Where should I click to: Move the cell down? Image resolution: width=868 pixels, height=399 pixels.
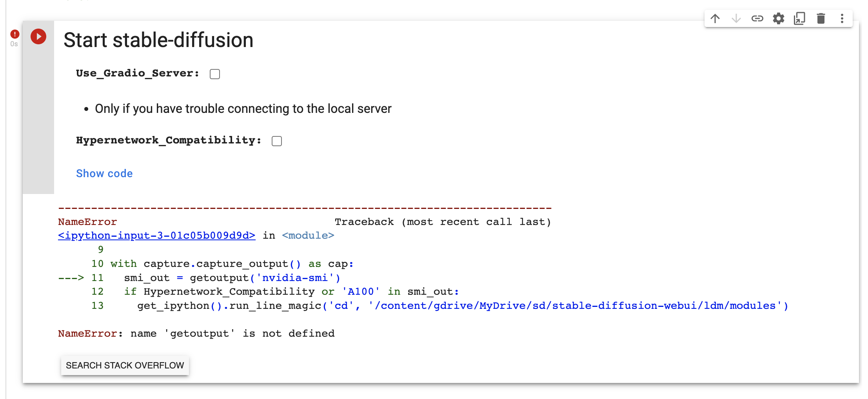tap(736, 18)
